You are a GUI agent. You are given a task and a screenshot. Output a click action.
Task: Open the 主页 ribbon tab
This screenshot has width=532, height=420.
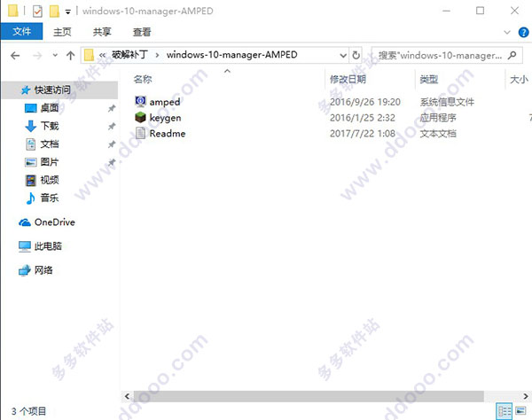[x=62, y=32]
